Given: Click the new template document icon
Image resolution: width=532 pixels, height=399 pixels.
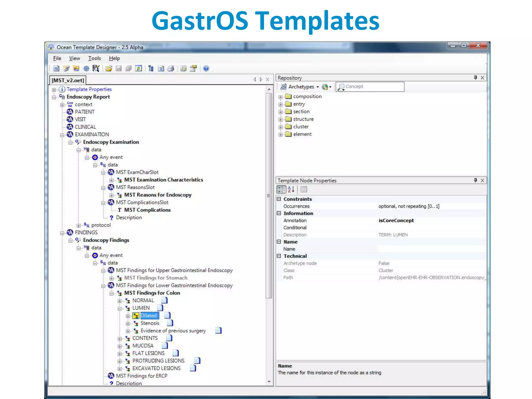Looking at the screenshot, I should tap(56, 68).
